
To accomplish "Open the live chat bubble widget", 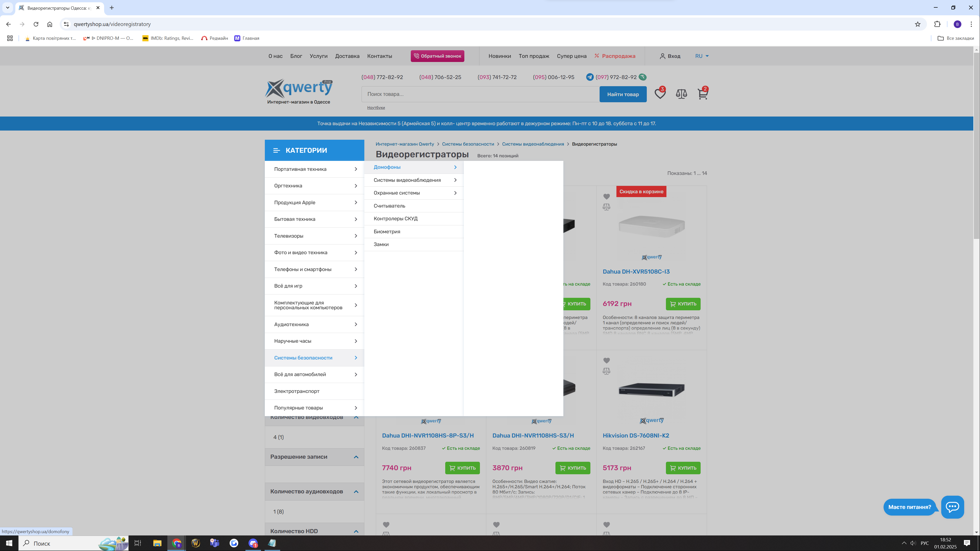I will pyautogui.click(x=952, y=507).
